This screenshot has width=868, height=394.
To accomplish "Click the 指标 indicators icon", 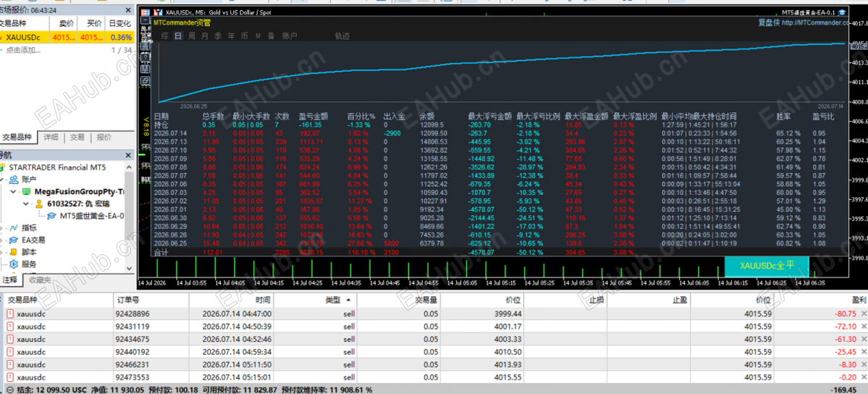I will pyautogui.click(x=14, y=227).
